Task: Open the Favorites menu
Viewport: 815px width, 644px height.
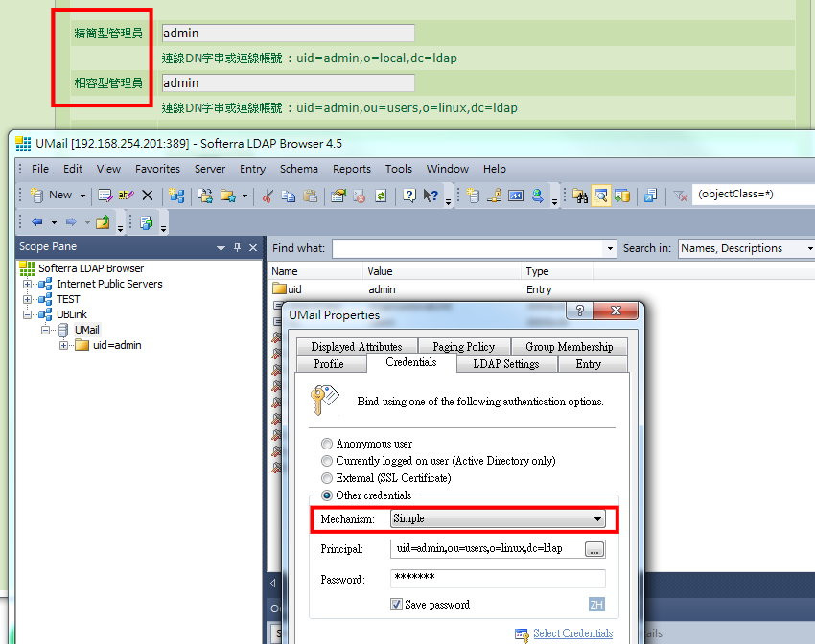Action: 157,169
